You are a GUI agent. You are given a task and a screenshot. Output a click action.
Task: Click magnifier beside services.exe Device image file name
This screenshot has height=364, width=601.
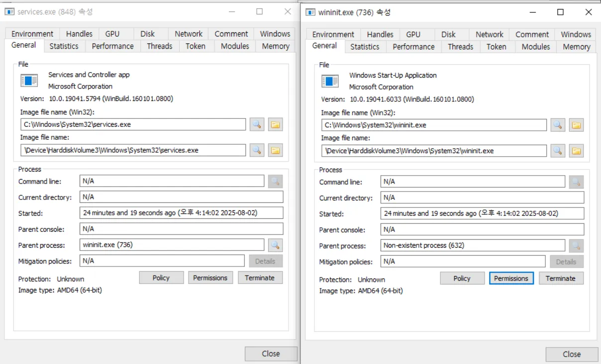(x=257, y=150)
